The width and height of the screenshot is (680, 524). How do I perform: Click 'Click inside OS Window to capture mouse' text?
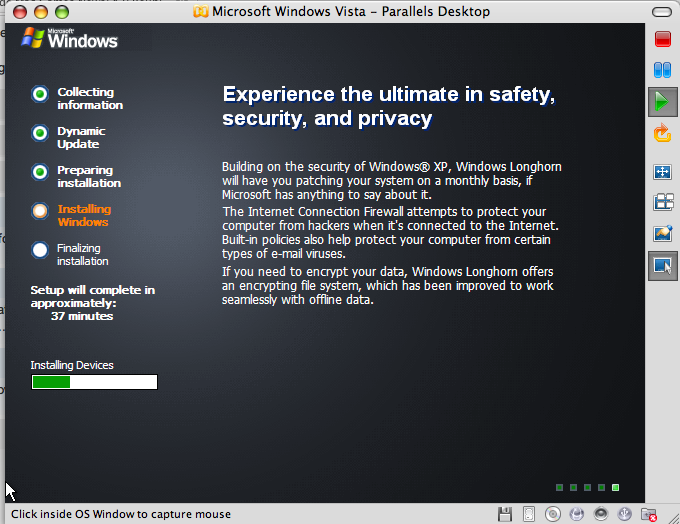point(121,514)
